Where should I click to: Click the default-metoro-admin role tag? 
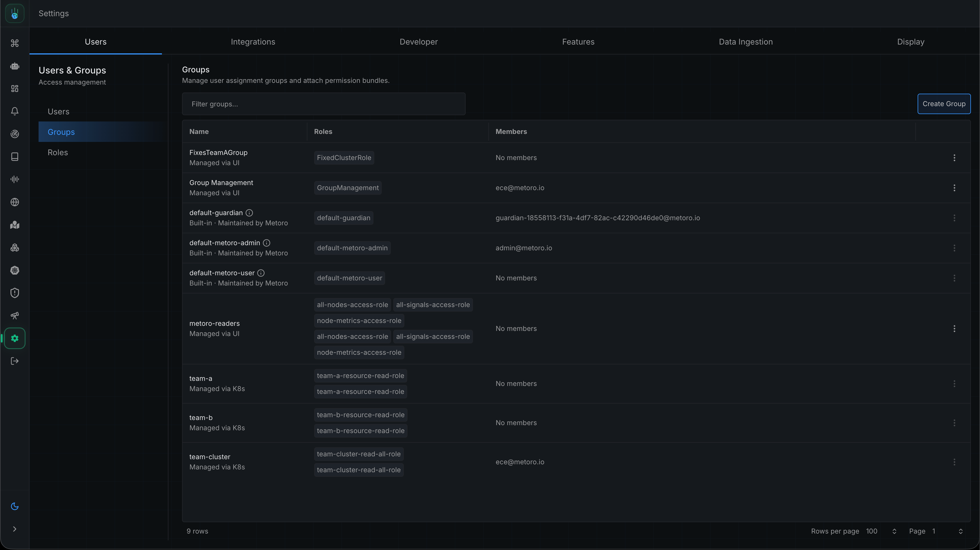[352, 248]
